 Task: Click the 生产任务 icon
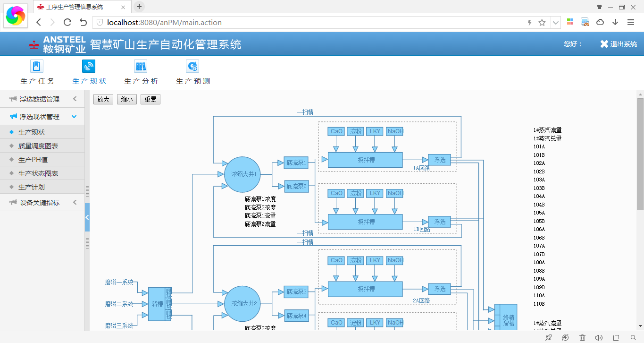(x=37, y=66)
